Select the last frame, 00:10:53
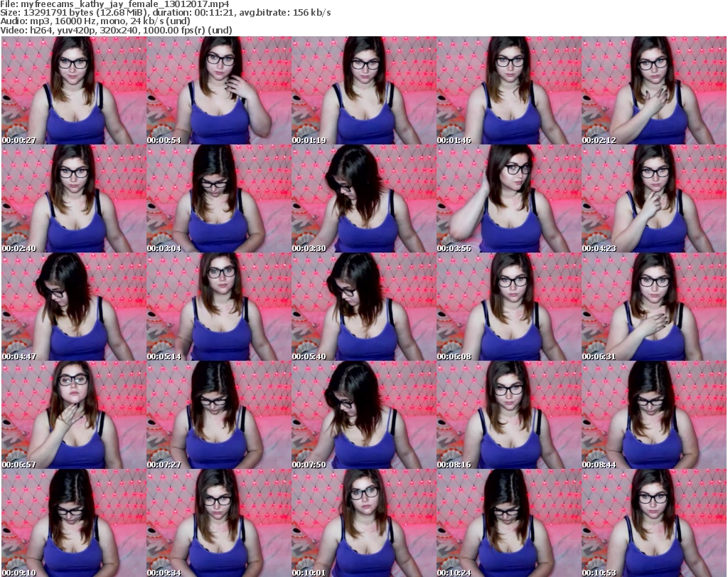This screenshot has width=728, height=577. 654,523
